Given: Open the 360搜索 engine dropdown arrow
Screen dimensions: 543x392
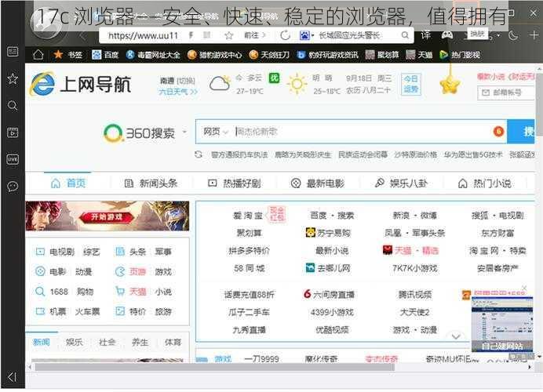Looking at the screenshot, I should (x=184, y=132).
